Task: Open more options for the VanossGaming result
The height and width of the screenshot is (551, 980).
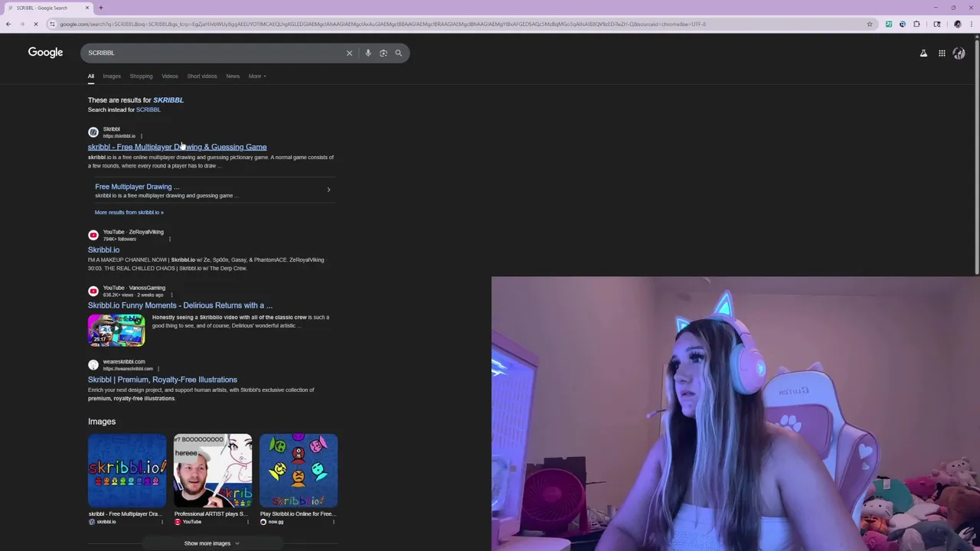Action: [171, 295]
